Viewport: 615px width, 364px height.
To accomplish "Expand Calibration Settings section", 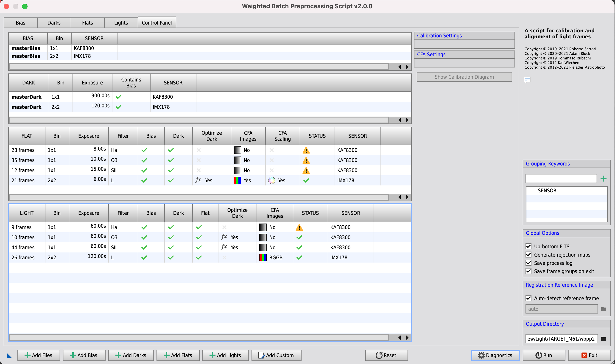I will 464,36.
